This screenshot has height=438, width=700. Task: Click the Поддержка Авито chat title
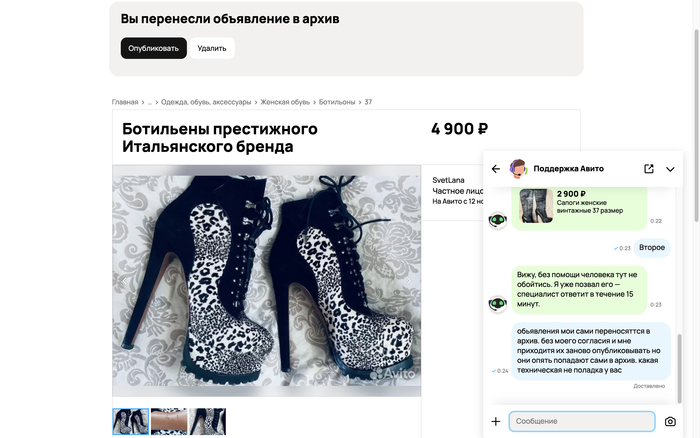(x=569, y=169)
